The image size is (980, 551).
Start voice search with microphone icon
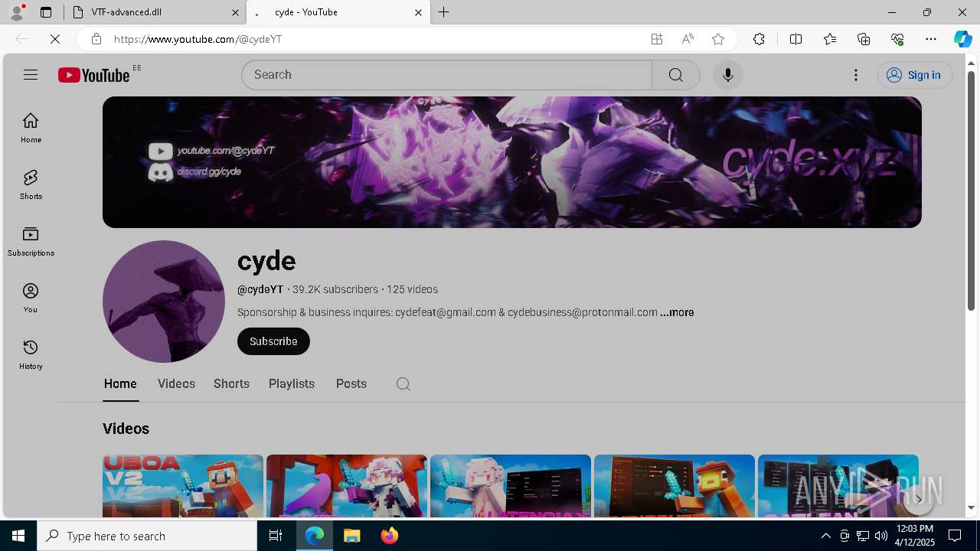tap(727, 75)
